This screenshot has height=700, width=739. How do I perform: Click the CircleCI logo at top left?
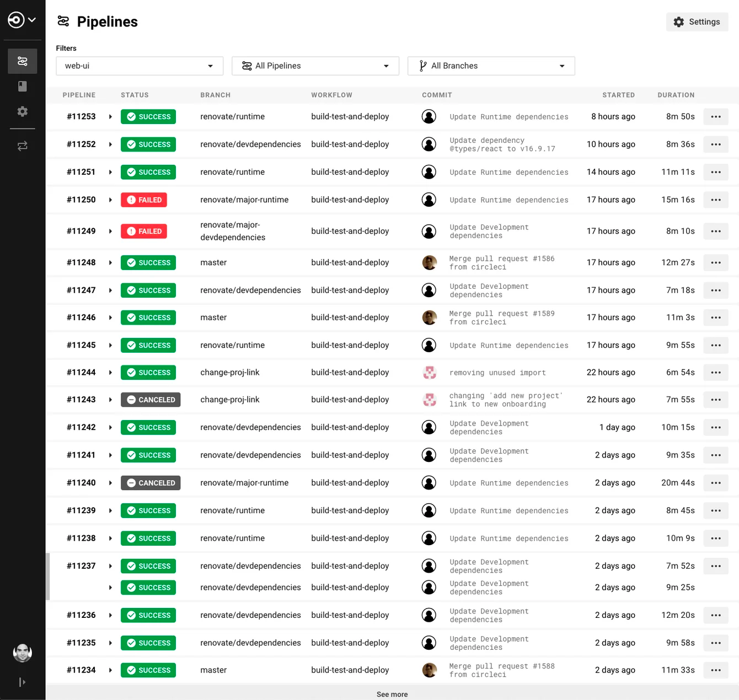[x=17, y=19]
